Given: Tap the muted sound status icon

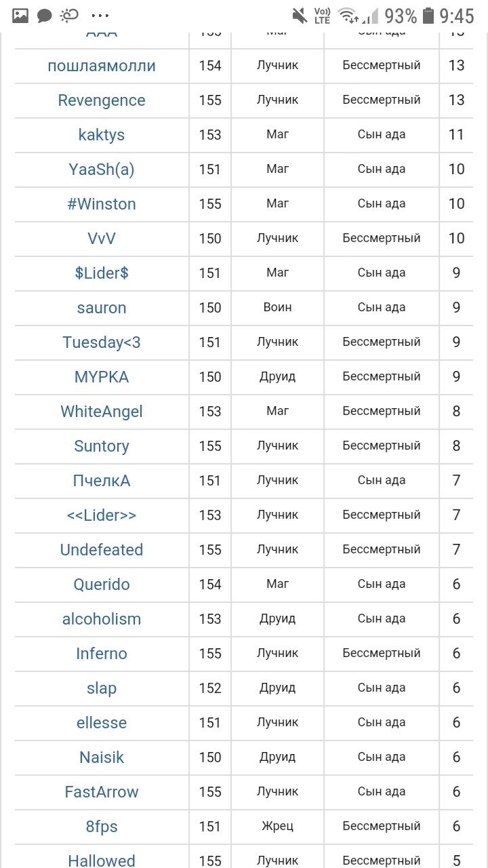Looking at the screenshot, I should [x=299, y=16].
